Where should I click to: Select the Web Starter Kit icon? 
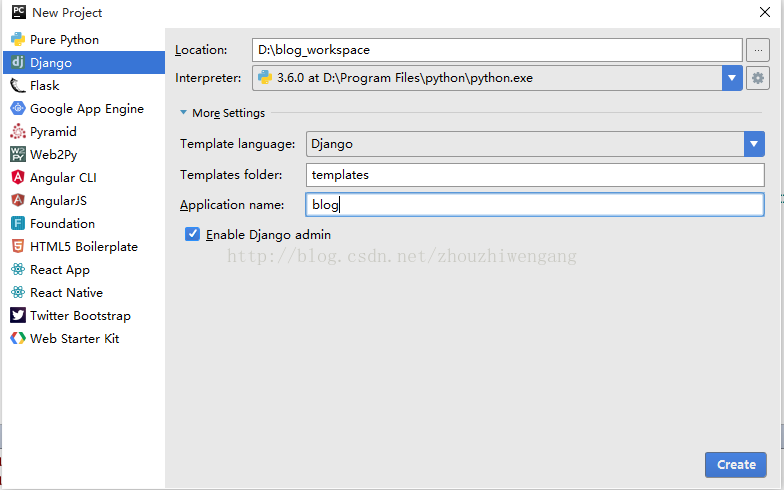pos(18,338)
